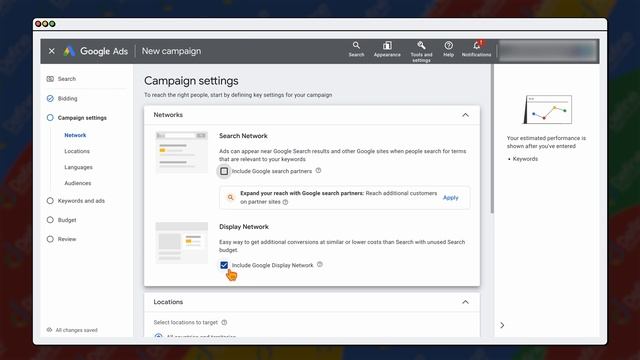Click help icon next to search partners

(x=318, y=171)
